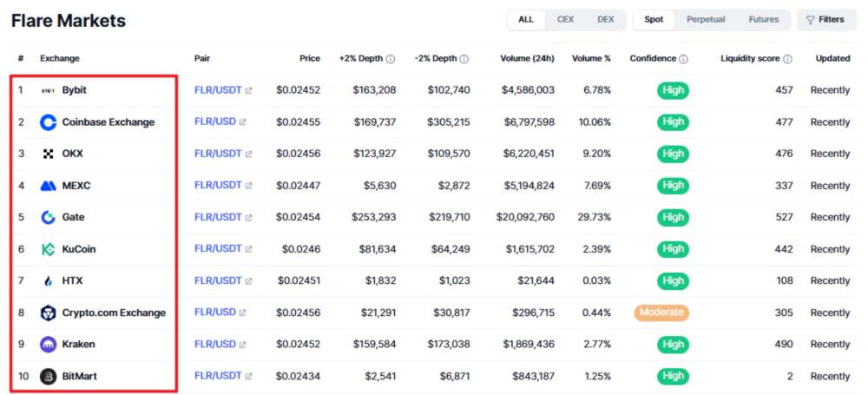Screen dimensions: 868x395
Task: Click external link icon beside MEXC FLR/USDT
Action: [x=248, y=186]
